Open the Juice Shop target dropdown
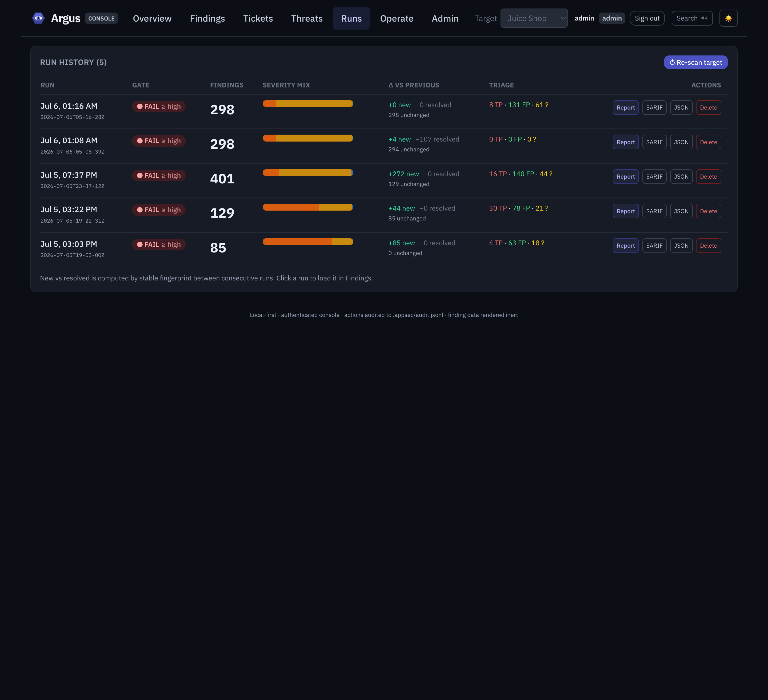This screenshot has width=768, height=700. tap(534, 18)
